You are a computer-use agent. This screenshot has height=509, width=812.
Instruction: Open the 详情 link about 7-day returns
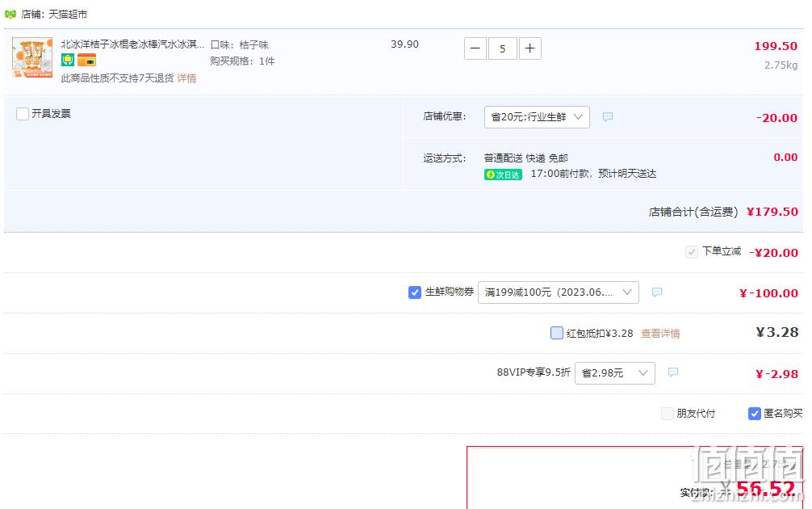coord(186,78)
